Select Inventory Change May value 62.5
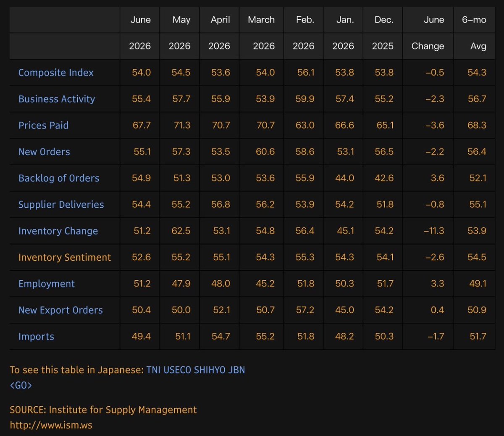This screenshot has width=504, height=436. pyautogui.click(x=181, y=231)
